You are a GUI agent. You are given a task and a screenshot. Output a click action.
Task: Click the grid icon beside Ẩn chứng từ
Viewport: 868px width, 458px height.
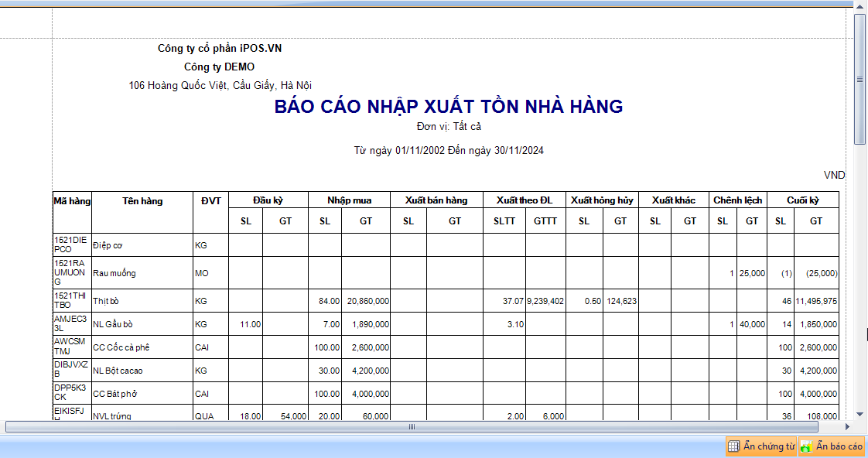(733, 446)
